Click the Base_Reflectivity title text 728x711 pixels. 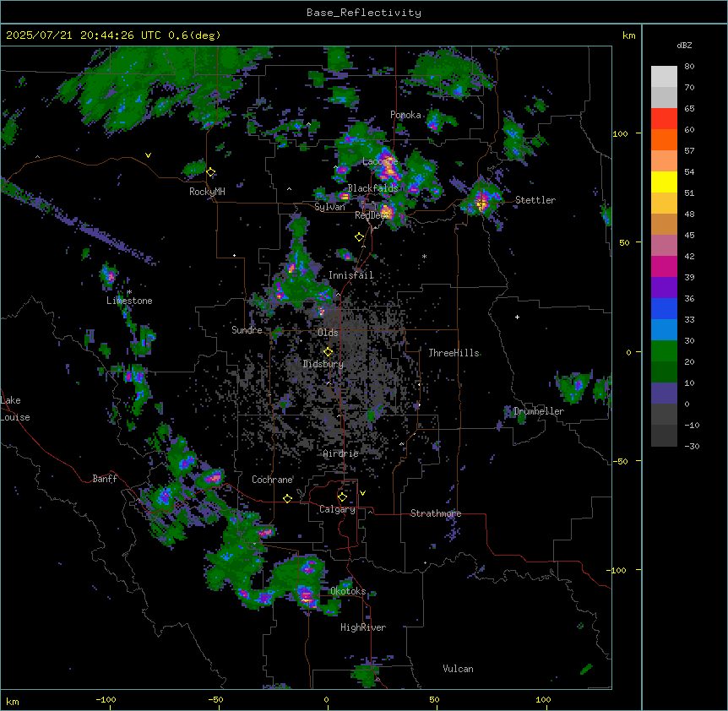[x=364, y=13]
